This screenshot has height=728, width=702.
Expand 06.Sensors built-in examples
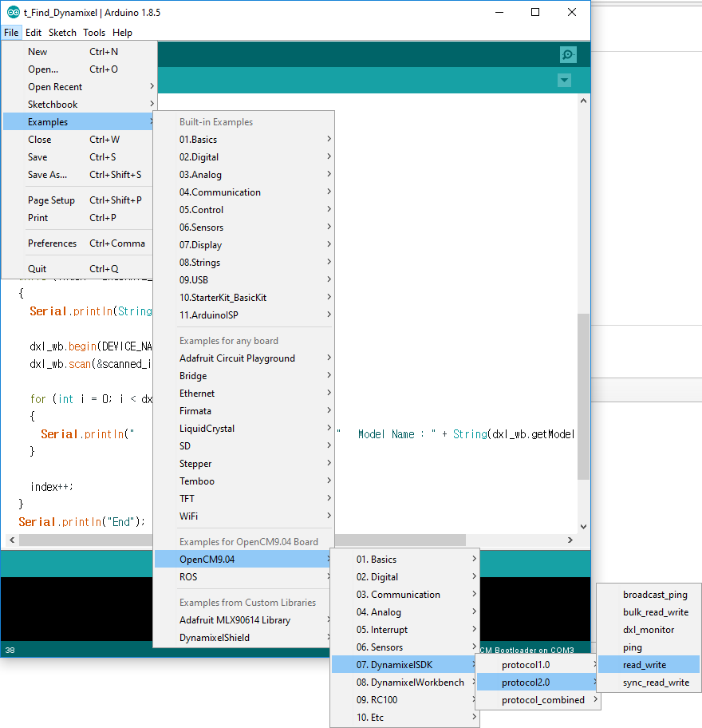pyautogui.click(x=243, y=227)
